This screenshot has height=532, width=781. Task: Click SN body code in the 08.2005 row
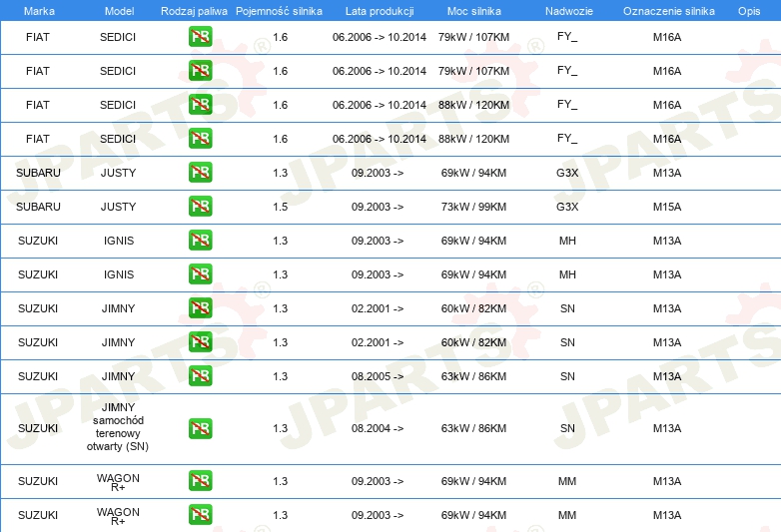pos(567,376)
